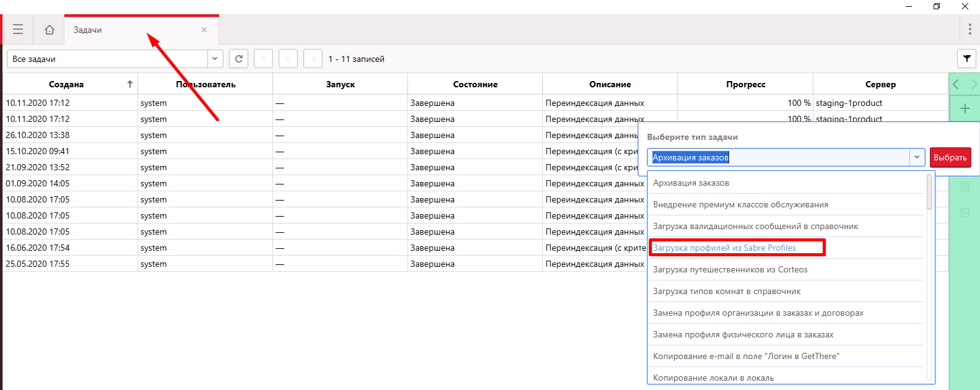The width and height of the screenshot is (980, 390).
Task: Collapse the task type dropdown arrow
Action: coord(917,157)
